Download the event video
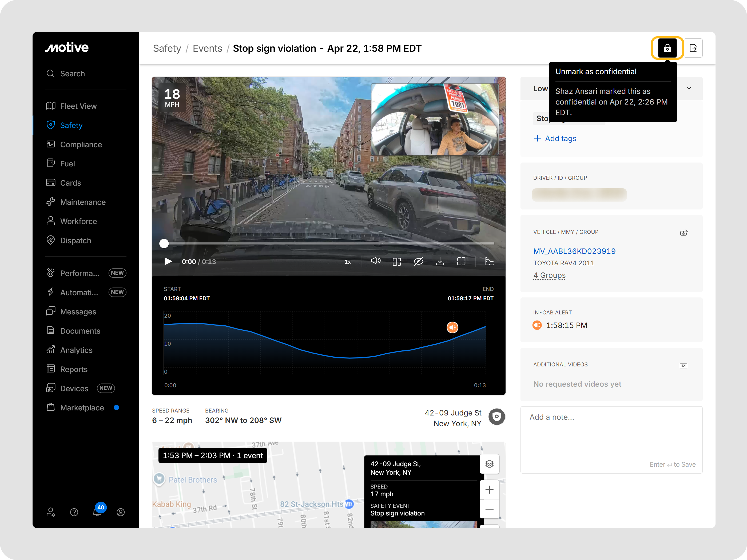 440,261
